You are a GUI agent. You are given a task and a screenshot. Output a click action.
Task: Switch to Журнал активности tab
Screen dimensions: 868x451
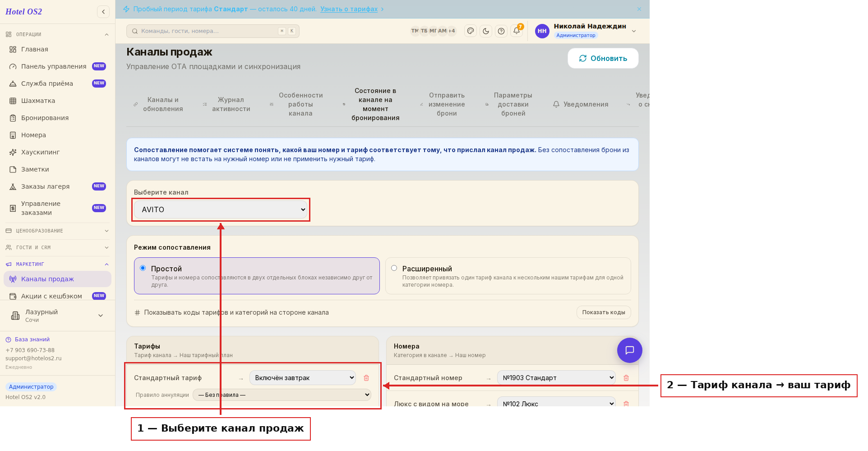226,104
